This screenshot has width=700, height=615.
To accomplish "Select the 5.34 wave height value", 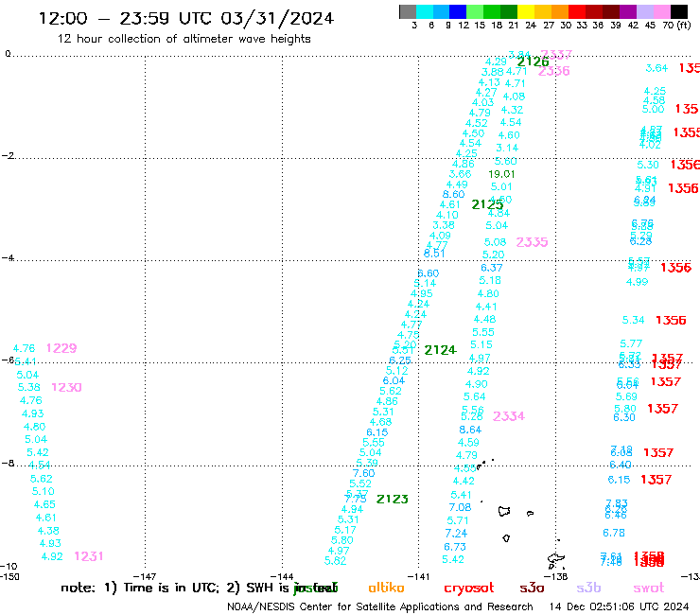I will pyautogui.click(x=633, y=320).
